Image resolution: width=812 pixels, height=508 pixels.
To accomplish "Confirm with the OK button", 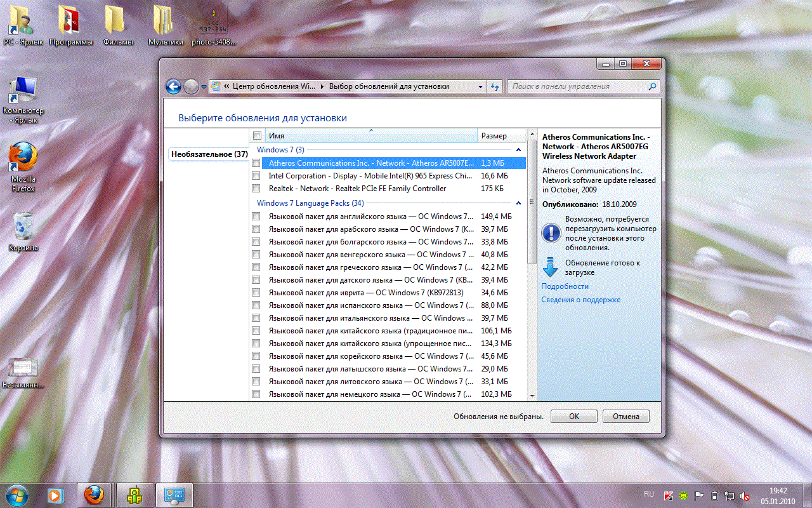I will 574,417.
